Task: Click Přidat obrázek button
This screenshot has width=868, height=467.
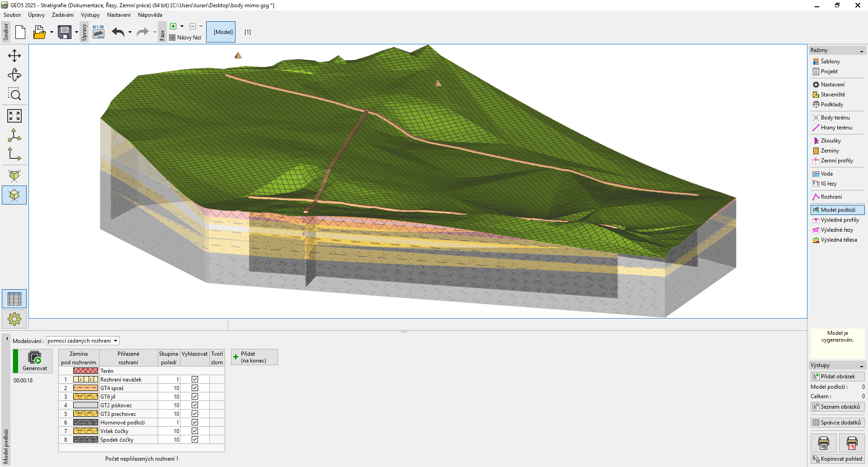Action: coord(837,376)
